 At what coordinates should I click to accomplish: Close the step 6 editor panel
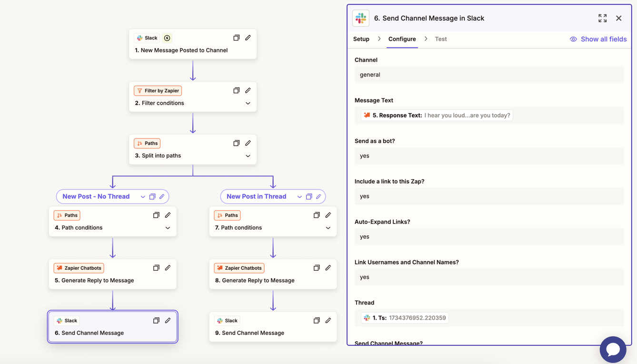coord(619,18)
